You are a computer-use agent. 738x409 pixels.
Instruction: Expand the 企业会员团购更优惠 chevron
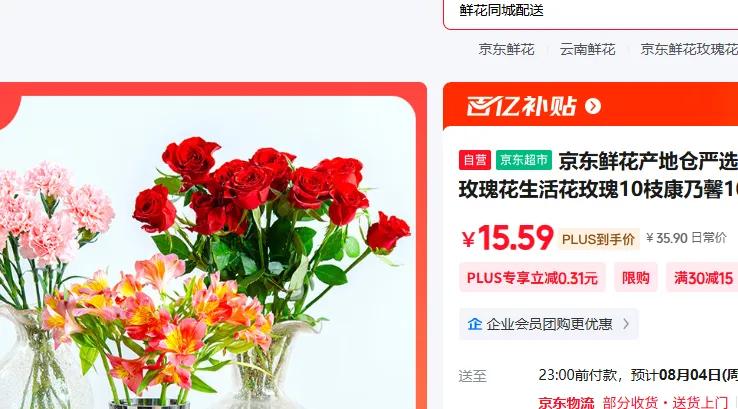pyautogui.click(x=626, y=324)
